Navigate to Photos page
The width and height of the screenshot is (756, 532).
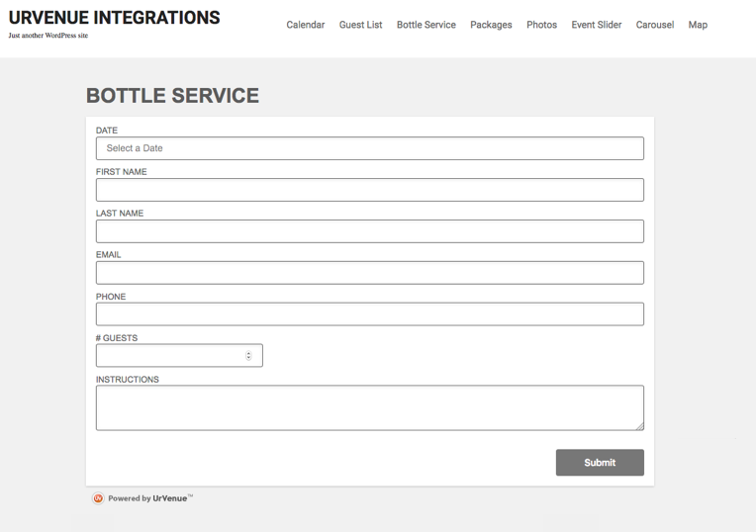[x=541, y=25]
